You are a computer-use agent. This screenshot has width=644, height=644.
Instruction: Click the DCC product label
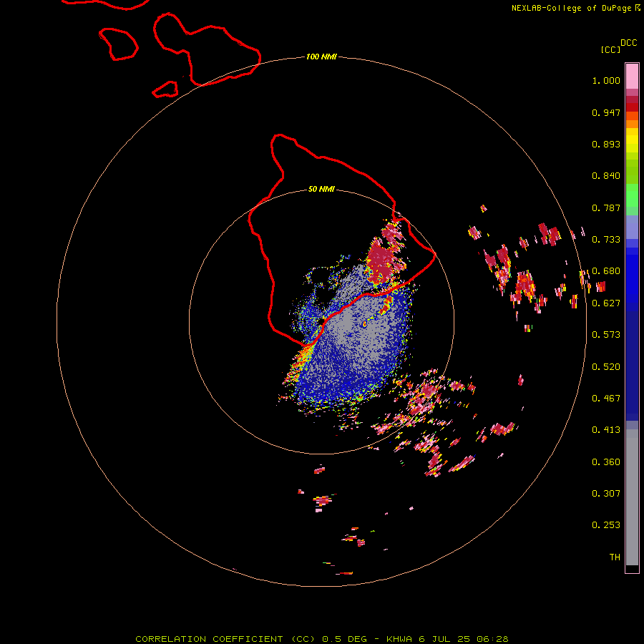point(628,43)
